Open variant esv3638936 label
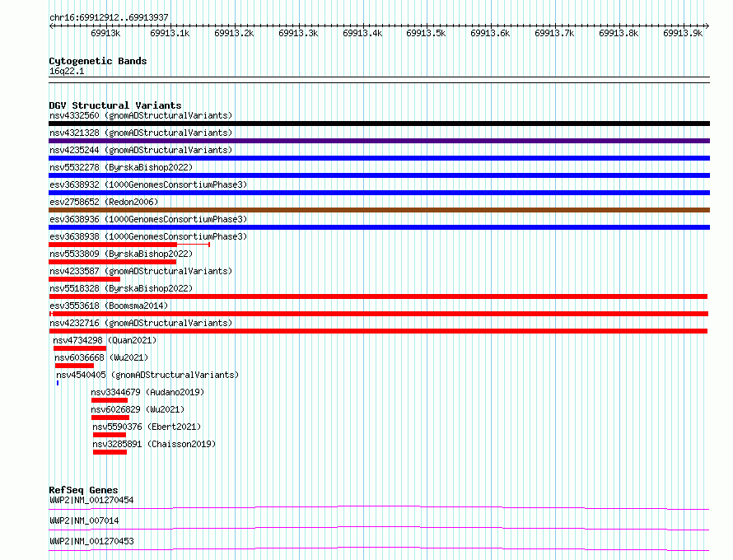The height and width of the screenshot is (560, 733). pos(148,219)
